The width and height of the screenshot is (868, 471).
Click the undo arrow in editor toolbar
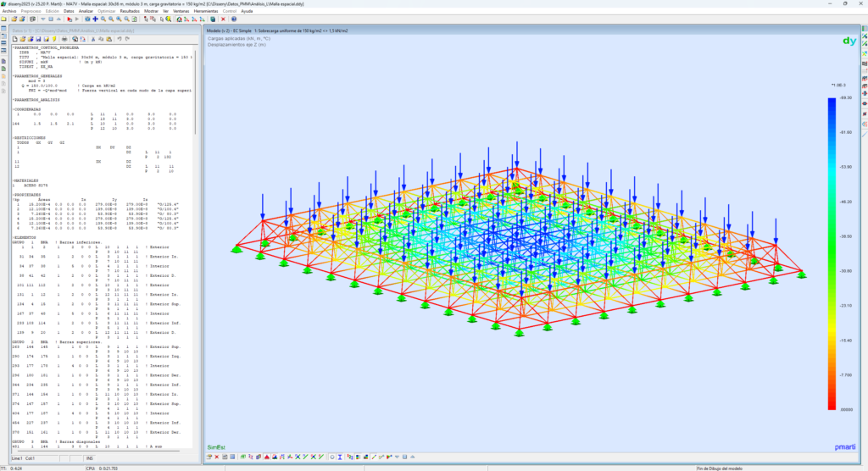[x=120, y=39]
